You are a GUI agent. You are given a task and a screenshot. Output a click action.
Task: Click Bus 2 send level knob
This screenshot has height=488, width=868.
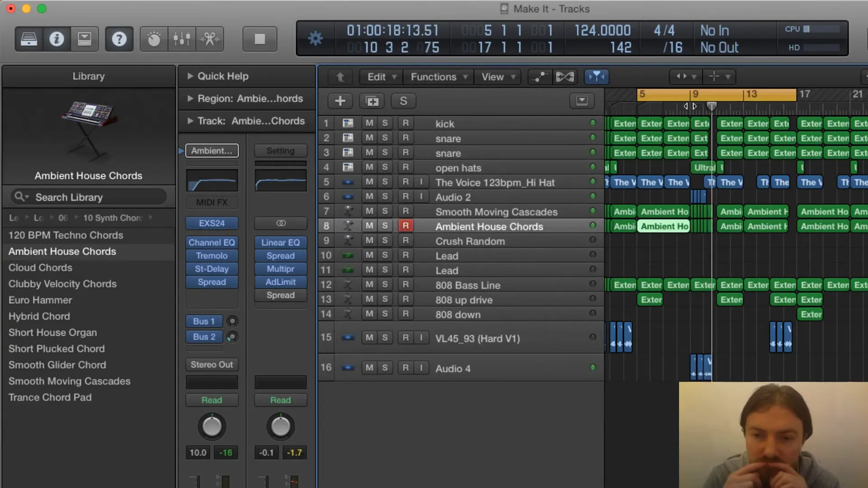232,337
